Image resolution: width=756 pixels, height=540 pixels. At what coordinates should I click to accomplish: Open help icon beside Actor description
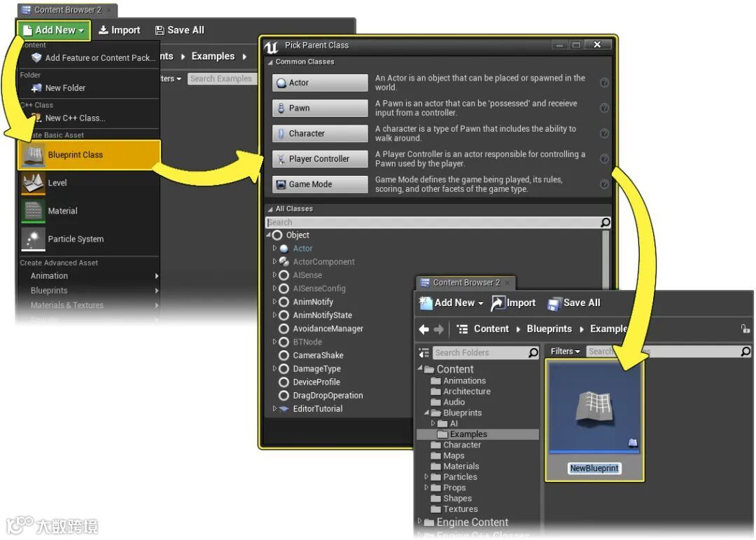[x=604, y=83]
